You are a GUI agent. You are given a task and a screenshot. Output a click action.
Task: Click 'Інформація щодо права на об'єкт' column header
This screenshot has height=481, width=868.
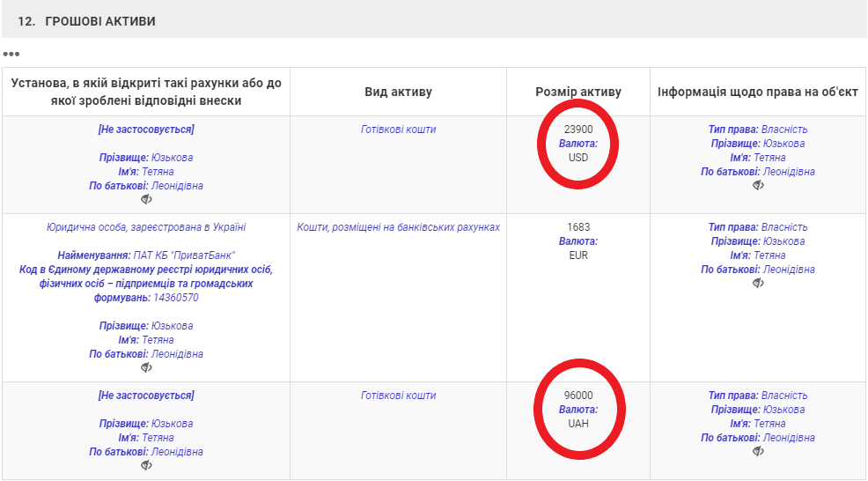tap(757, 92)
